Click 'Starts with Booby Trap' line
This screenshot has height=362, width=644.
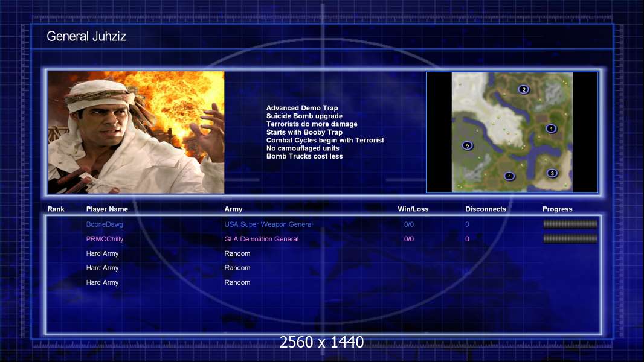[304, 132]
